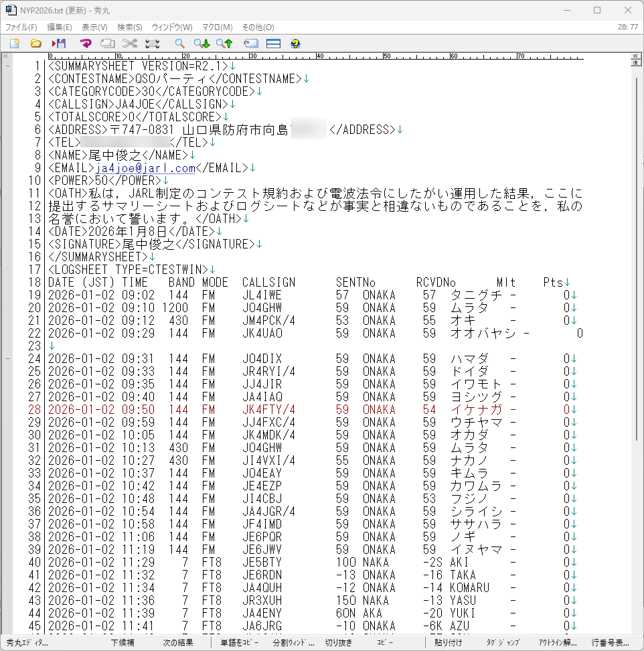Image resolution: width=644 pixels, height=651 pixels.
Task: Click the 下候補 function key button
Action: tap(123, 643)
